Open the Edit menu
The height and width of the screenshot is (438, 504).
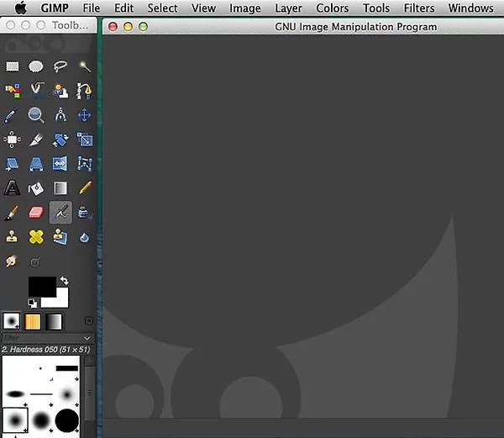tap(123, 8)
